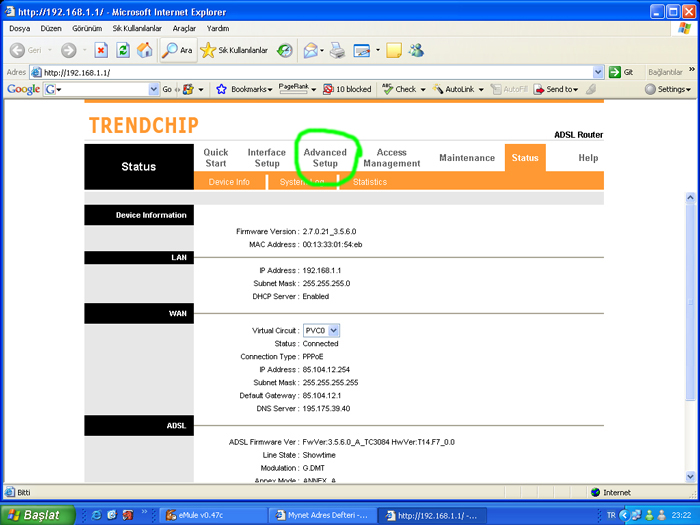Screen dimensions: 700x525
Task: Open the Statistics sub-tab
Action: (370, 182)
